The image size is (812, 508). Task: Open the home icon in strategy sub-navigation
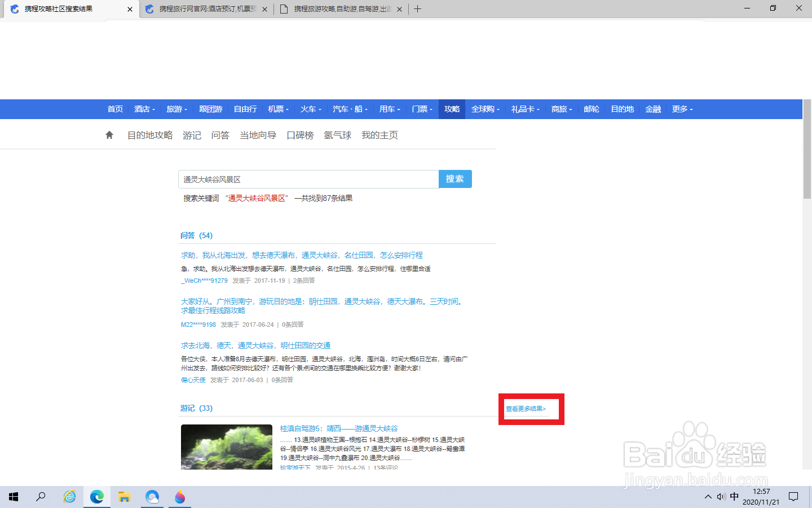[109, 135]
